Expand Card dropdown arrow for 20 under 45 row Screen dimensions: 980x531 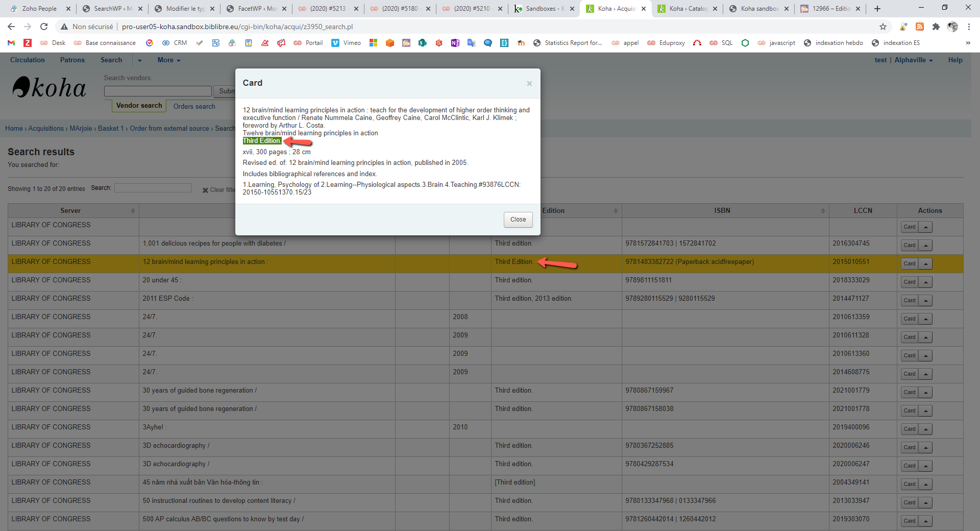point(925,282)
